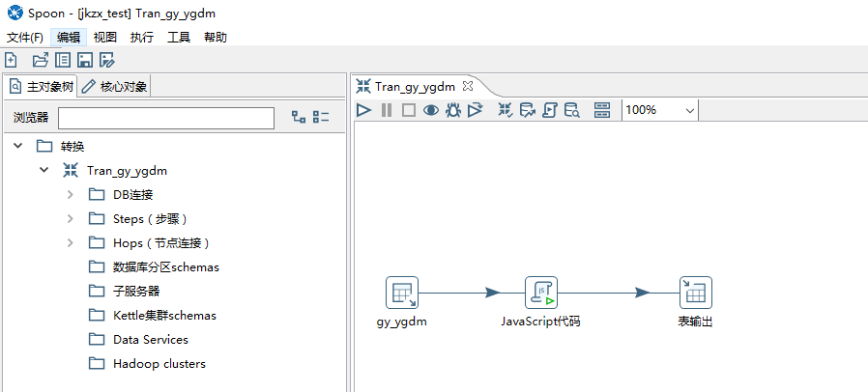
Task: Close the Tran_gy_ygdm tab
Action: pyautogui.click(x=468, y=86)
